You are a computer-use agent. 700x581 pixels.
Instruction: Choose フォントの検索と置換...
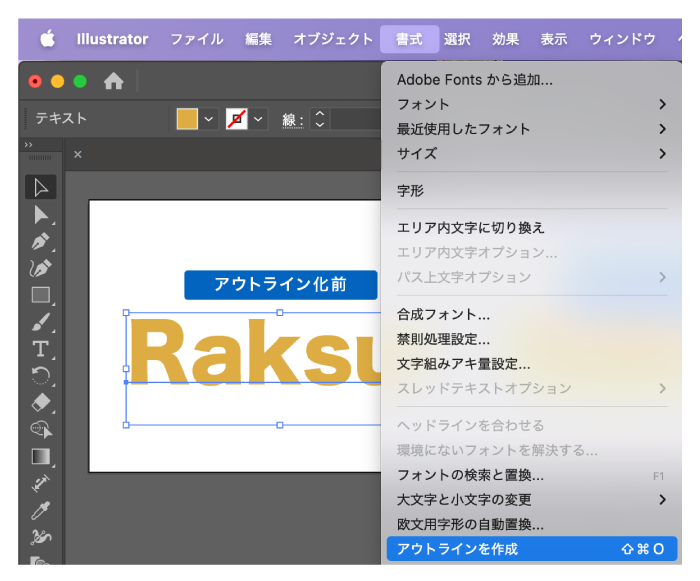(531, 475)
